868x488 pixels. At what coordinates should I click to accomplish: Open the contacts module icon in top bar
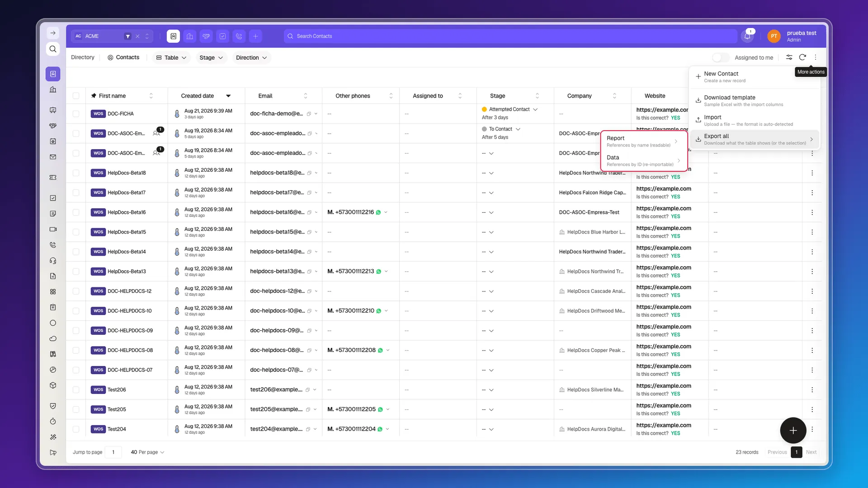click(x=173, y=36)
